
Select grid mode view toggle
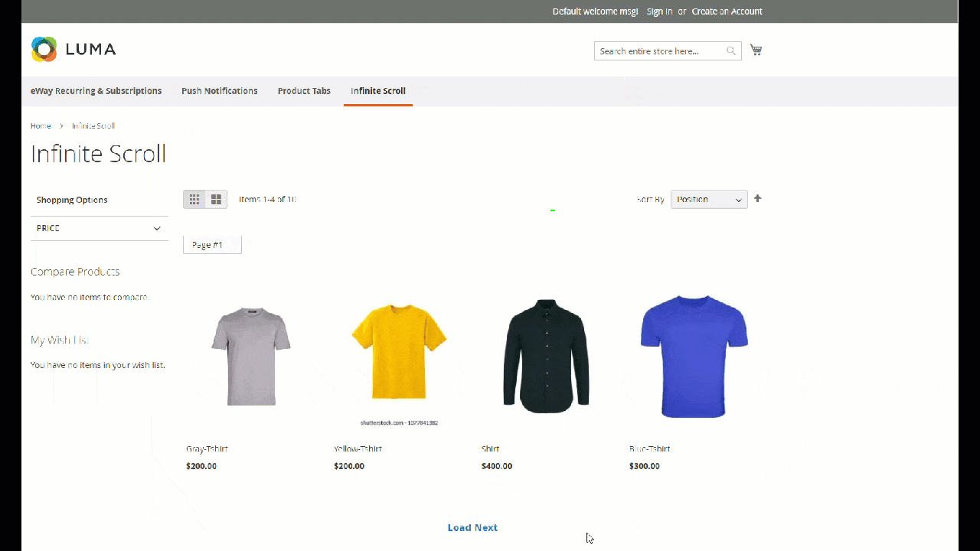(x=194, y=199)
